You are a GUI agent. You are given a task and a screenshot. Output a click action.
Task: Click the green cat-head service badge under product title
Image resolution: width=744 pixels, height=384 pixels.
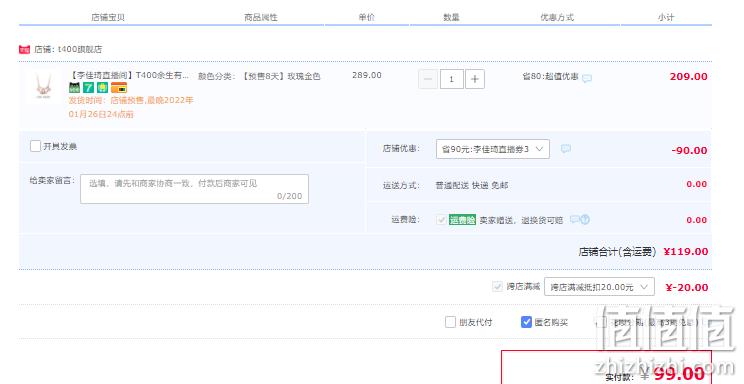tap(74, 87)
